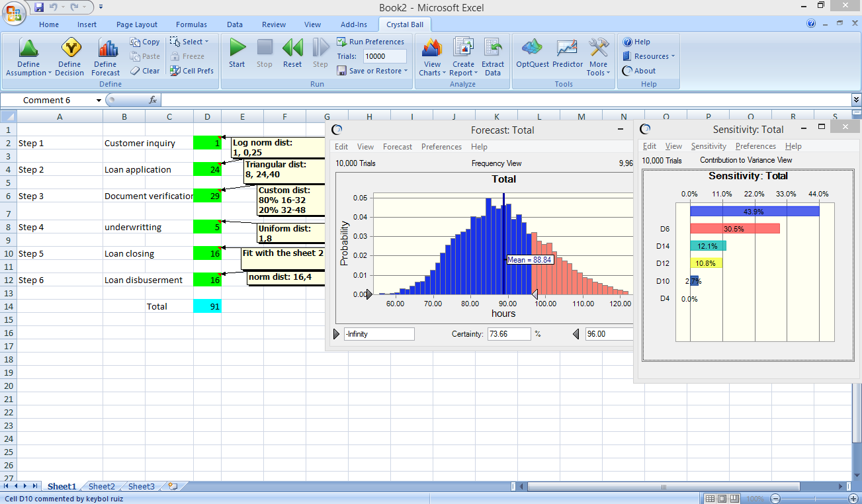Image resolution: width=862 pixels, height=504 pixels.
Task: Copy Crystal Ball data
Action: tap(145, 42)
